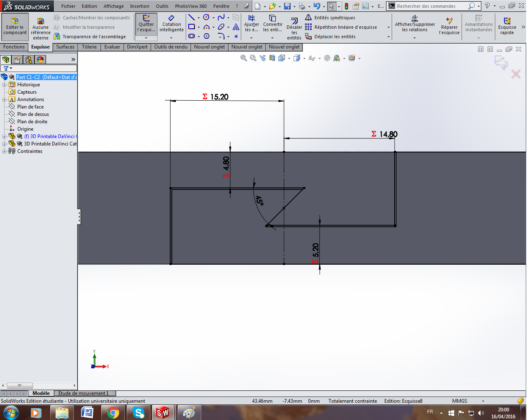Open Line tool dropdown arrow
This screenshot has height=420, width=527.
pyautogui.click(x=199, y=18)
